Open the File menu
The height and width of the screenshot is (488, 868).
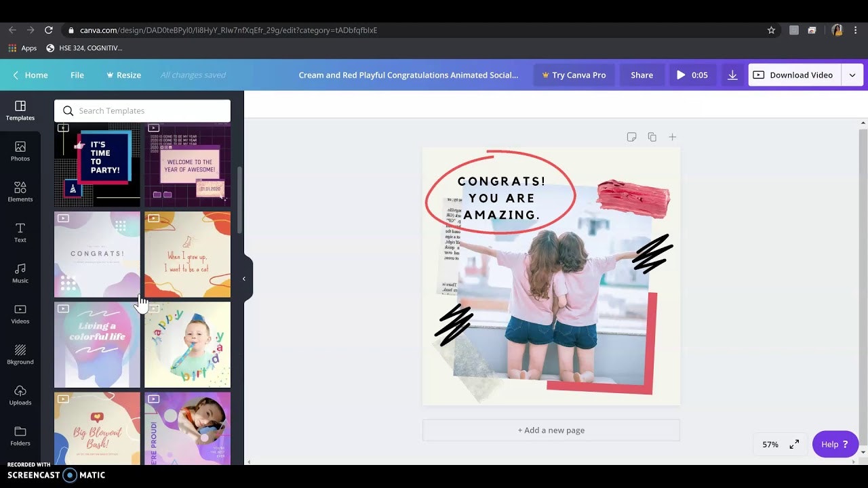77,75
